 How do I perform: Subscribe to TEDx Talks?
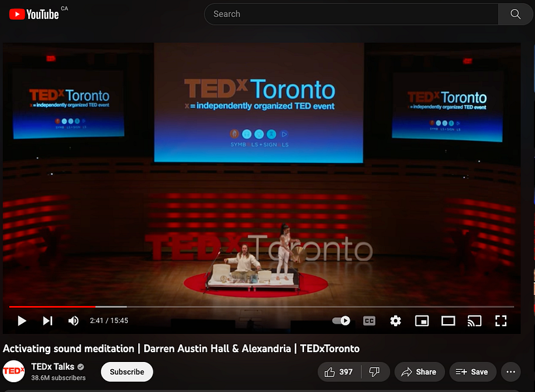tap(127, 372)
